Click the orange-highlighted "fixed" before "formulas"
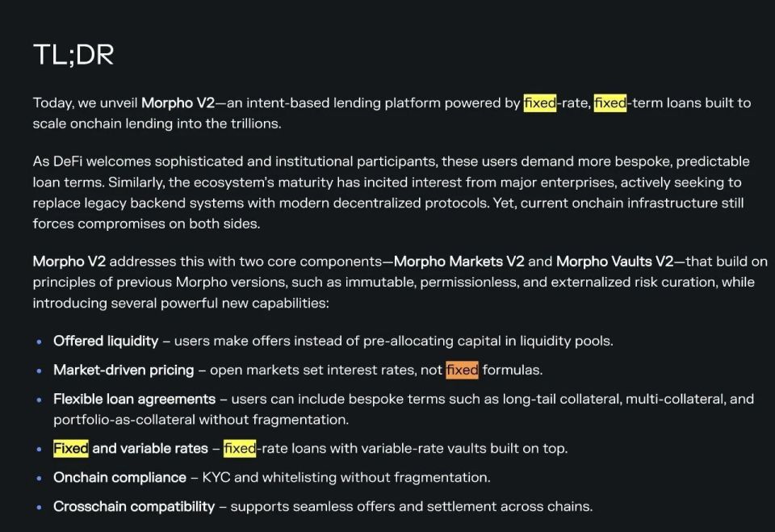 click(x=462, y=371)
